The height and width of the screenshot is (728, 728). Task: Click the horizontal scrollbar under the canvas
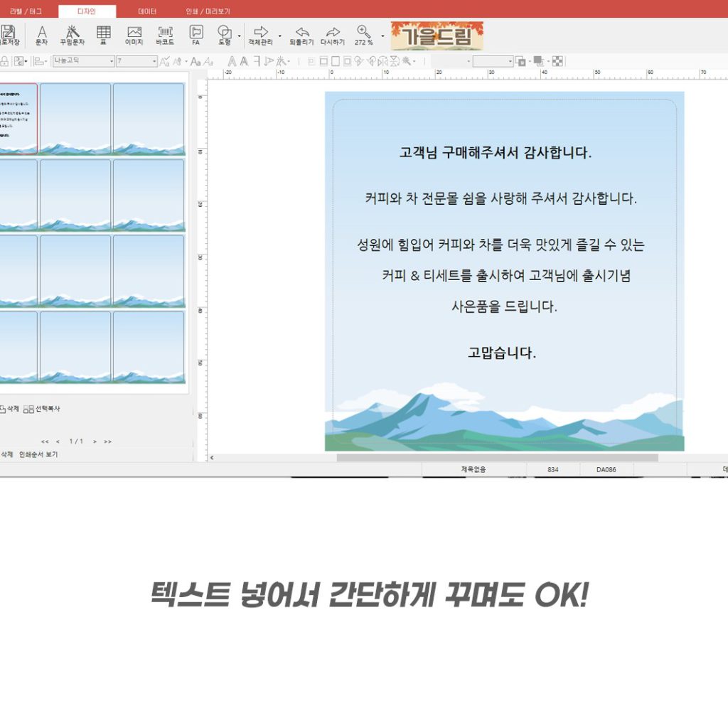point(497,458)
